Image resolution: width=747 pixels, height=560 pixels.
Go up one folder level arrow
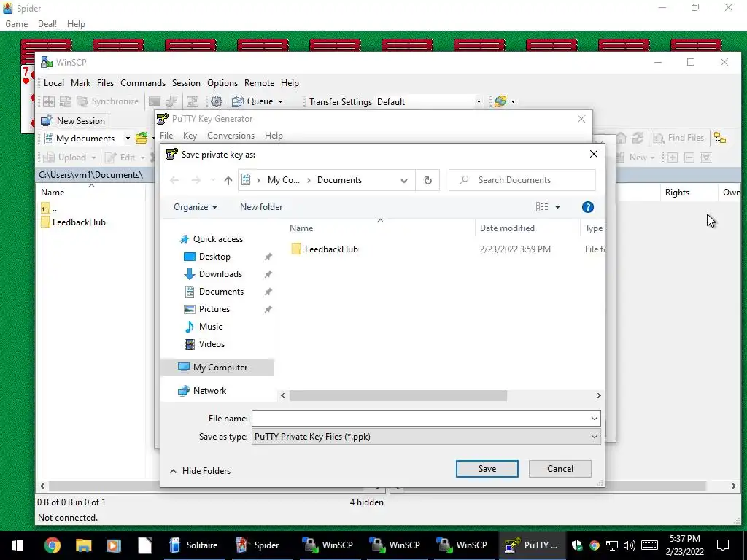[228, 180]
